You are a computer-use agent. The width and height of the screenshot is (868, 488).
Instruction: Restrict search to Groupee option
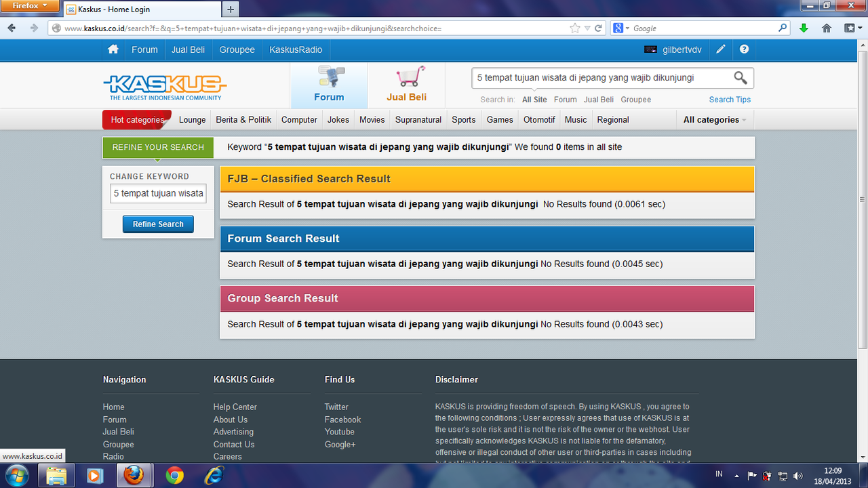pyautogui.click(x=636, y=100)
